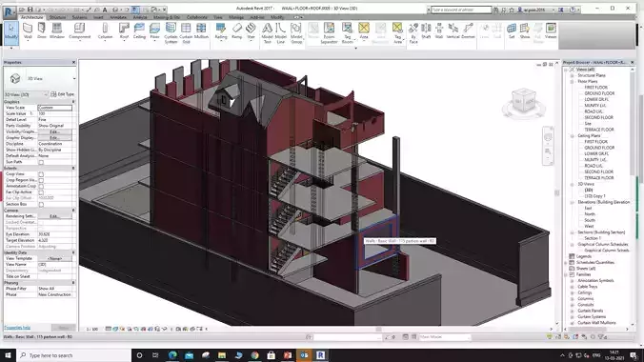Switch to the Structure ribbon tab
Image resolution: width=644 pixels, height=362 pixels.
tap(57, 17)
